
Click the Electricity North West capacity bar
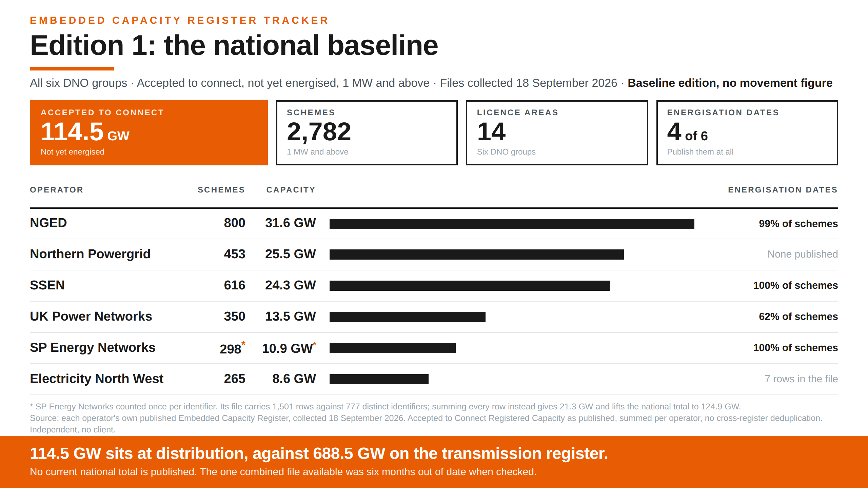[379, 379]
